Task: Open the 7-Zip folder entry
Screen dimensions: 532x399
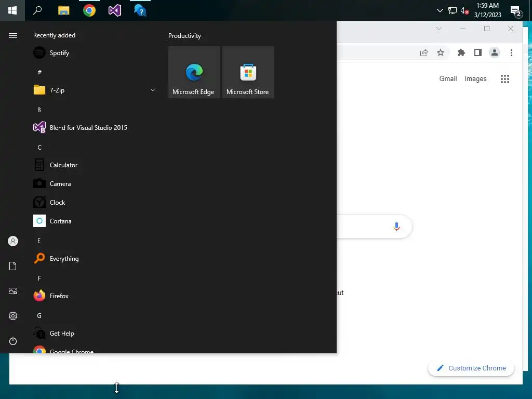Action: pos(94,90)
